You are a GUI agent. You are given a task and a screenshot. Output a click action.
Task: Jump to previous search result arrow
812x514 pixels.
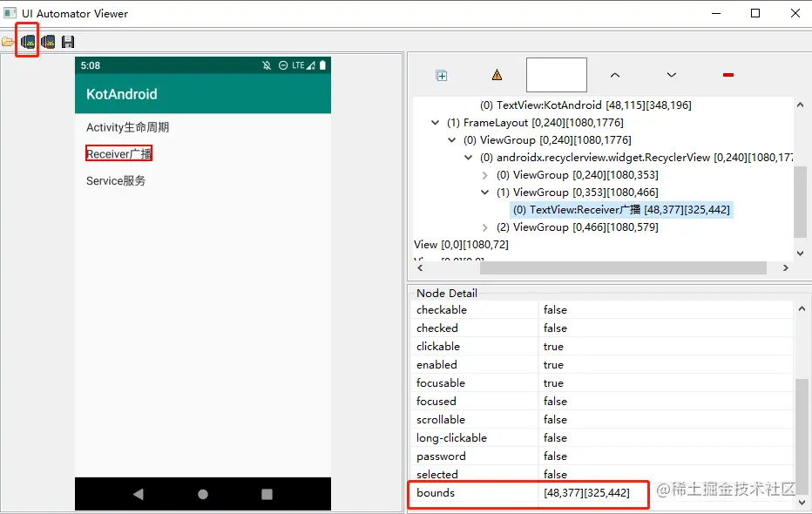coord(615,75)
